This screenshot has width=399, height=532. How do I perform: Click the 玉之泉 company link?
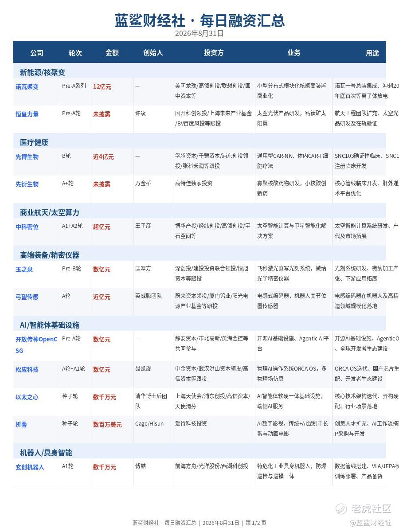(24, 270)
